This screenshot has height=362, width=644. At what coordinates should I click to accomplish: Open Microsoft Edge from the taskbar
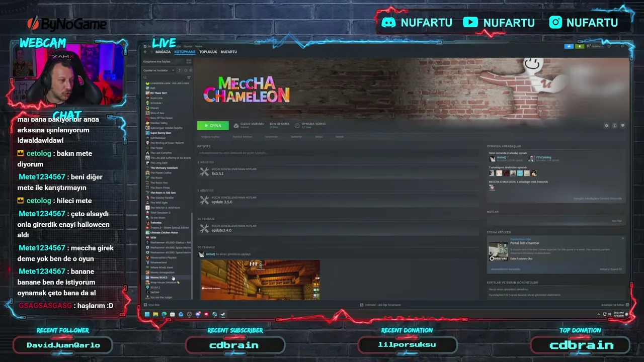coord(164,314)
